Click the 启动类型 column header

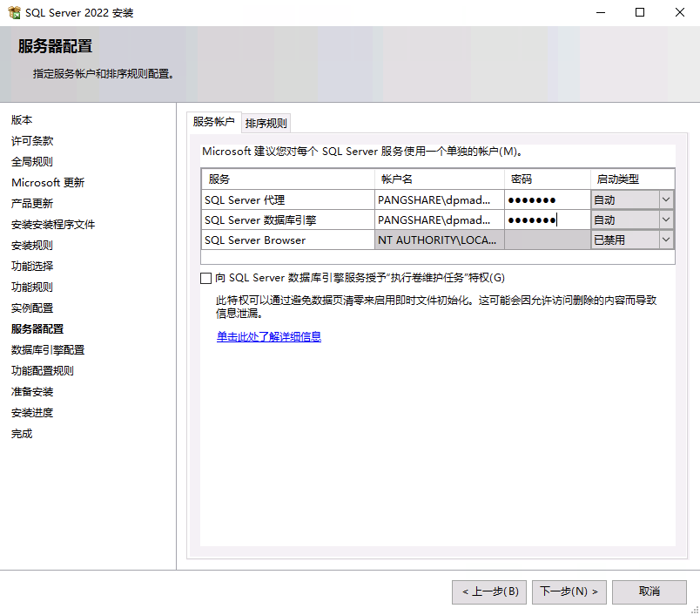(632, 179)
